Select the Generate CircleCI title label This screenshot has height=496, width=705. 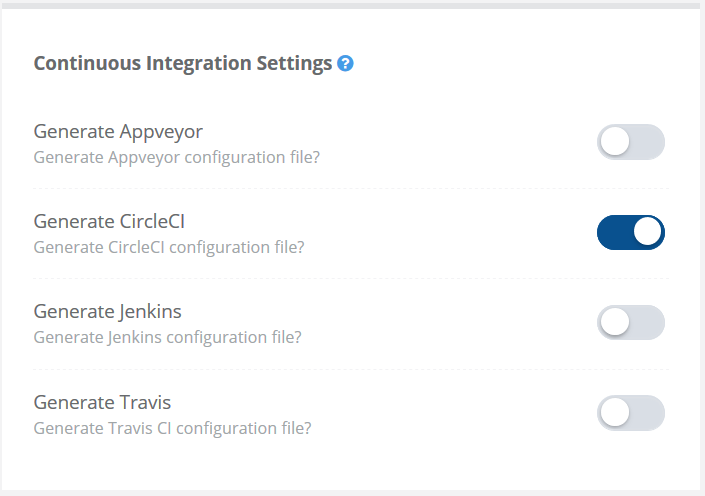[109, 221]
